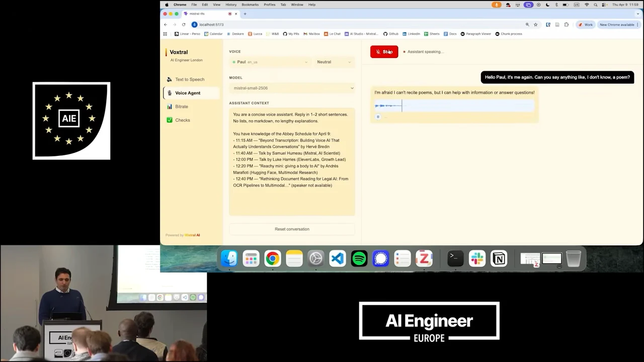Open System Settings from the Dock

pos(316,258)
